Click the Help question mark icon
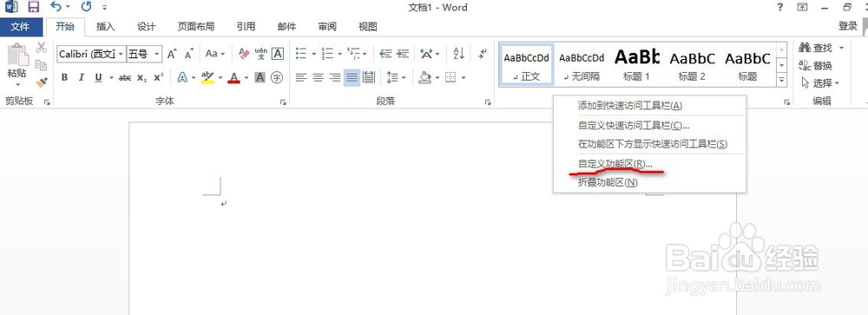Viewport: 868px width, 315px height. click(780, 7)
